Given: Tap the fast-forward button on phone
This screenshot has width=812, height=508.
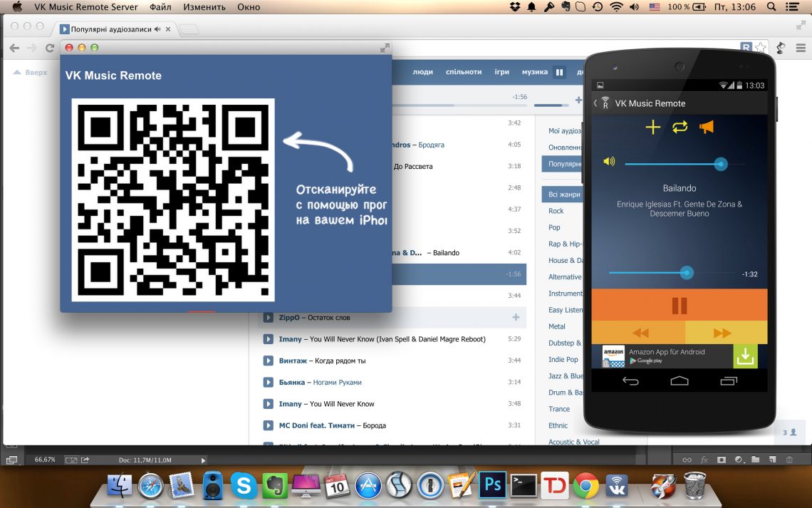Looking at the screenshot, I should coord(722,333).
